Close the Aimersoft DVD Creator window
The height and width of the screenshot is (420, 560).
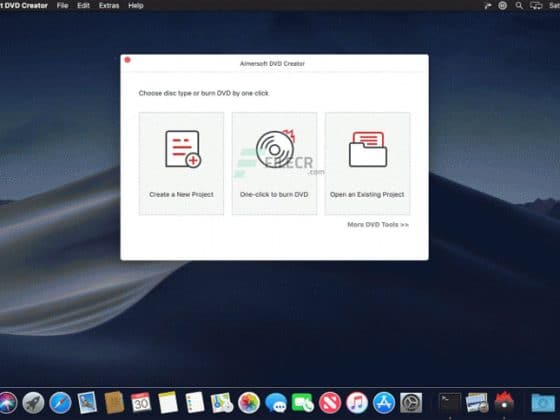(128, 60)
